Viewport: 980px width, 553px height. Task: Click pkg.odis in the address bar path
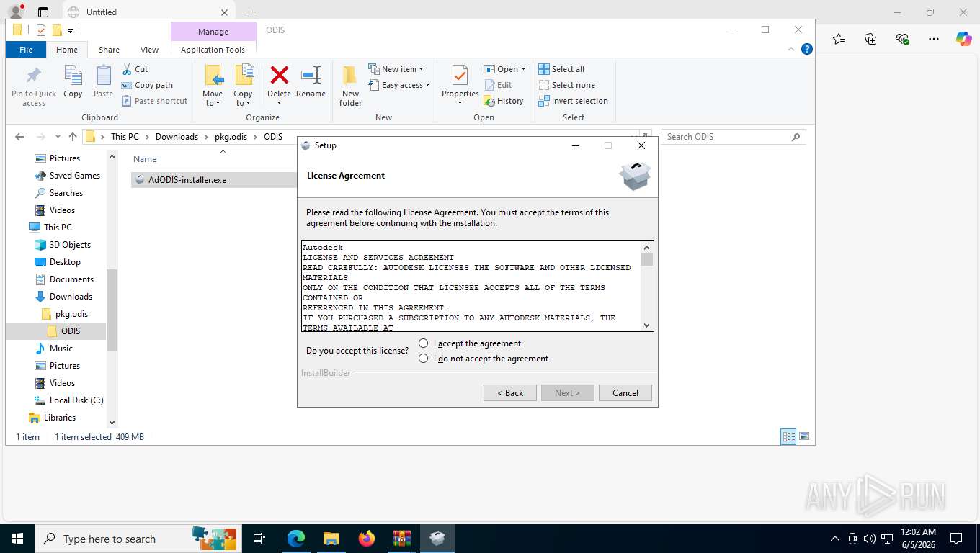[232, 137]
